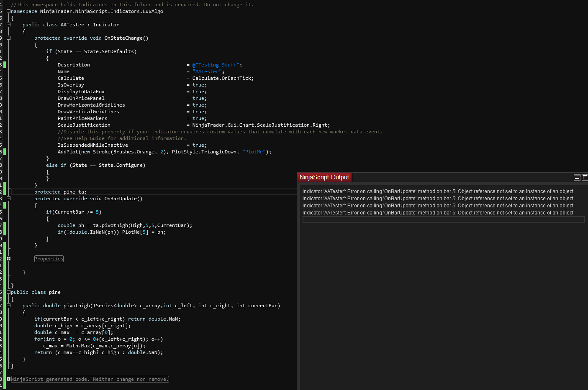
Task: Collapse the pine class fold marker
Action: click(x=8, y=292)
